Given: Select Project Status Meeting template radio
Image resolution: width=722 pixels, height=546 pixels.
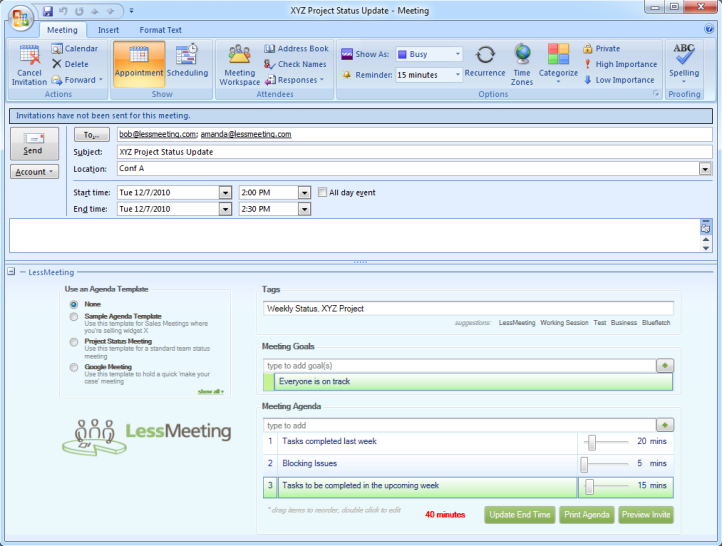Looking at the screenshot, I should click(74, 342).
